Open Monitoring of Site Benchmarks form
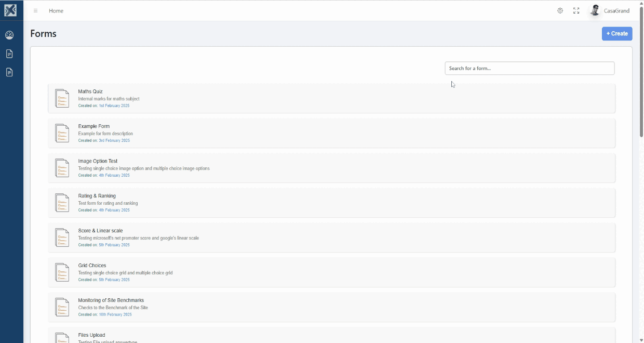 coord(111,300)
